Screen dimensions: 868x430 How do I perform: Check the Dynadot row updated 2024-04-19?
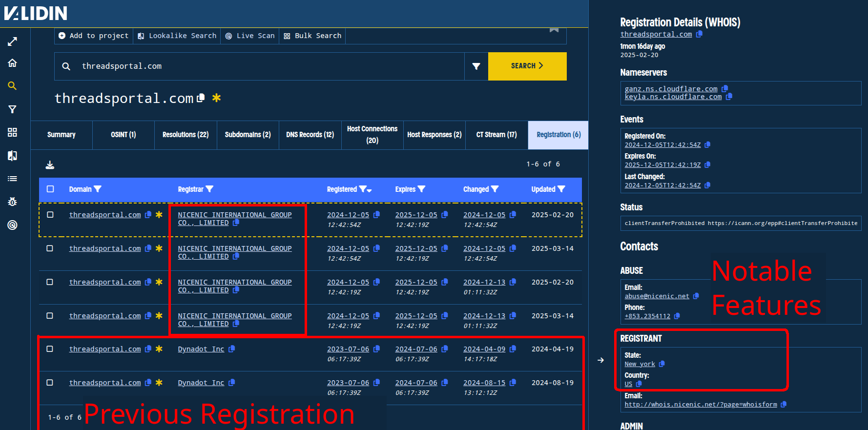(x=50, y=349)
